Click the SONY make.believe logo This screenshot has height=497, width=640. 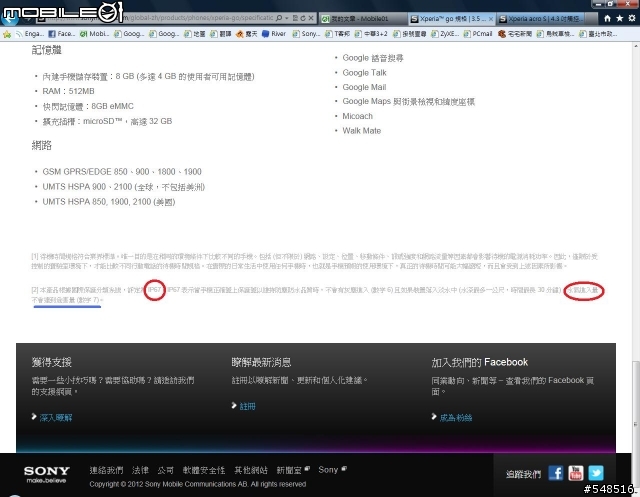click(47, 474)
